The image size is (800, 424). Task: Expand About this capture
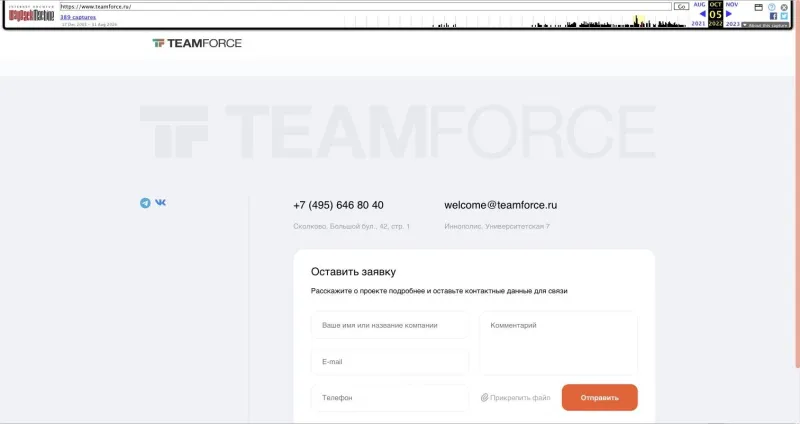[x=765, y=25]
